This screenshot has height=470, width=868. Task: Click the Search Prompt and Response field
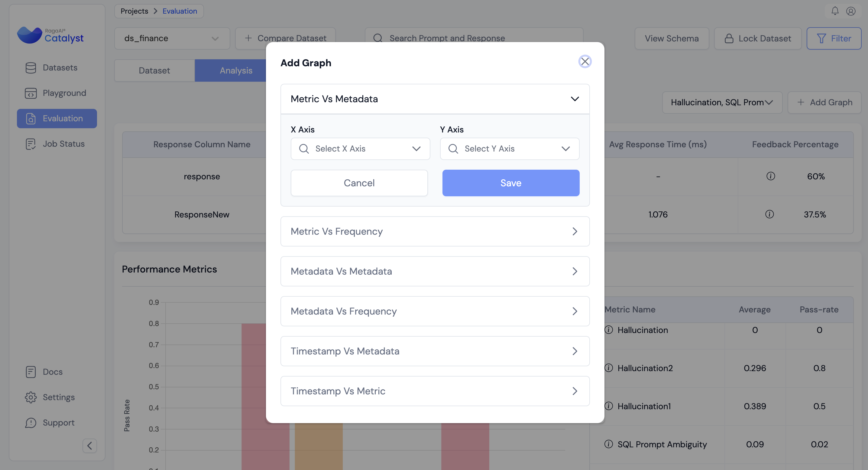[x=473, y=38]
